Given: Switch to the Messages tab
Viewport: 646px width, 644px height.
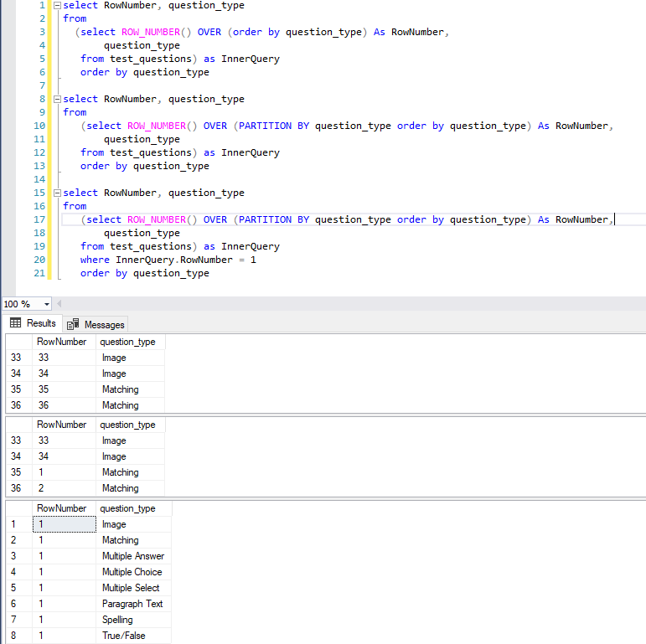Looking at the screenshot, I should click(96, 325).
